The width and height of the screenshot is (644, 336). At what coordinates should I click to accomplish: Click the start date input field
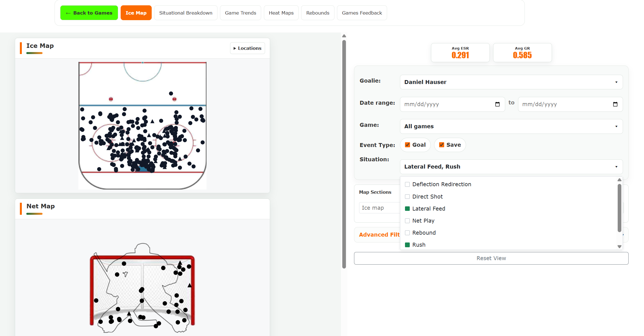[x=452, y=104]
